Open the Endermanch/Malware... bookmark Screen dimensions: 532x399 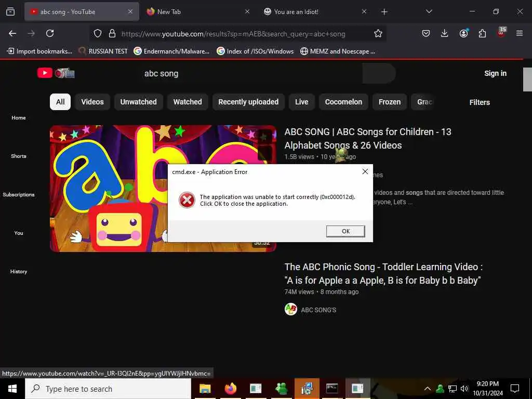pos(171,51)
